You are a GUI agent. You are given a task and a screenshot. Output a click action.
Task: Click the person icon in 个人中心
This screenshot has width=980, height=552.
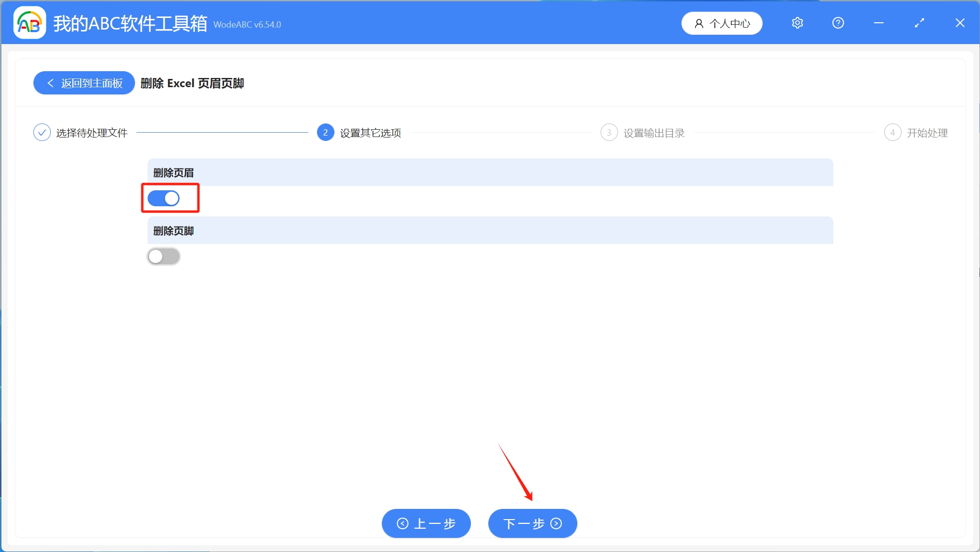698,23
